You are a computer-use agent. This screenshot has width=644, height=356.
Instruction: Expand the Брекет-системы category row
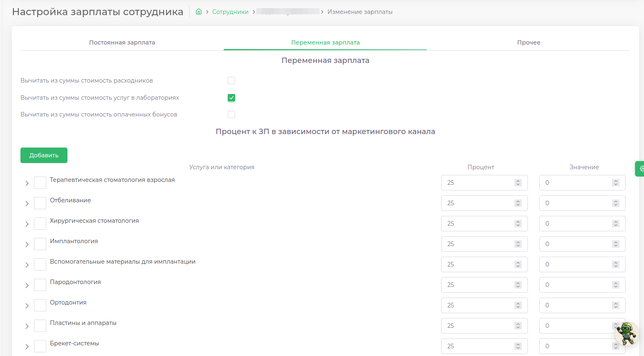click(x=27, y=347)
